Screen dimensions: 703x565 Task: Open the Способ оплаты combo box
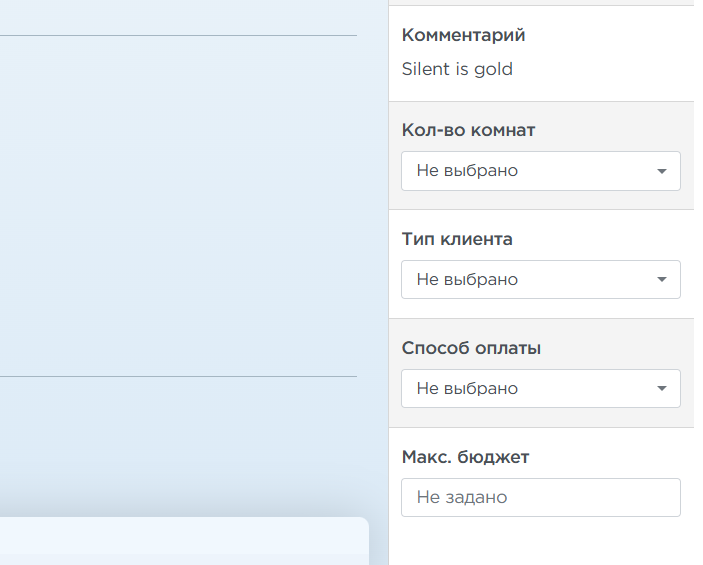[x=540, y=389]
